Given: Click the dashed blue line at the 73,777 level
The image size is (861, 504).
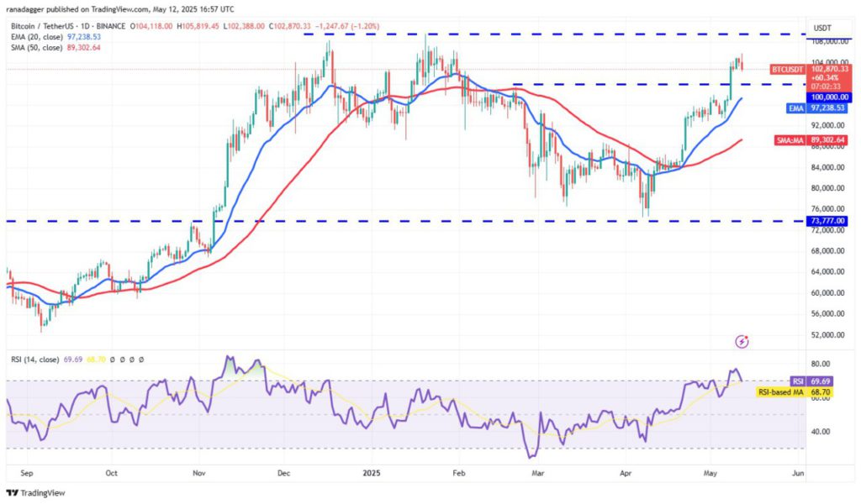Looking at the screenshot, I should (405, 221).
